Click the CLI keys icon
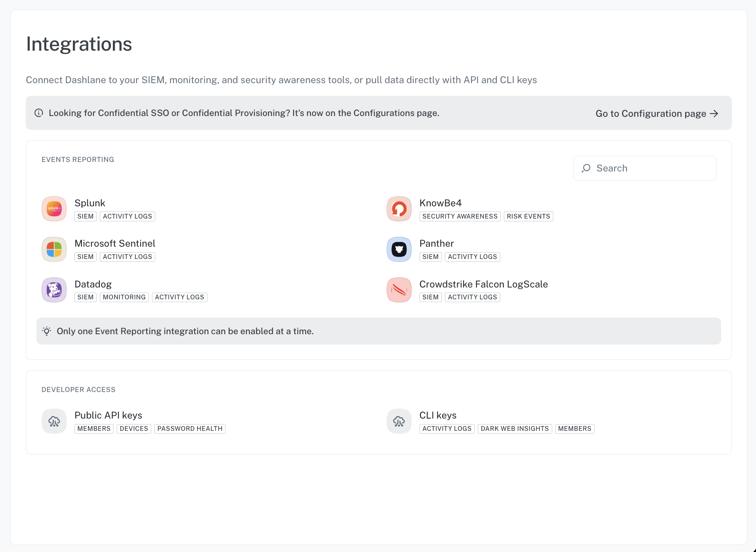Image resolution: width=756 pixels, height=552 pixels. pos(399,421)
